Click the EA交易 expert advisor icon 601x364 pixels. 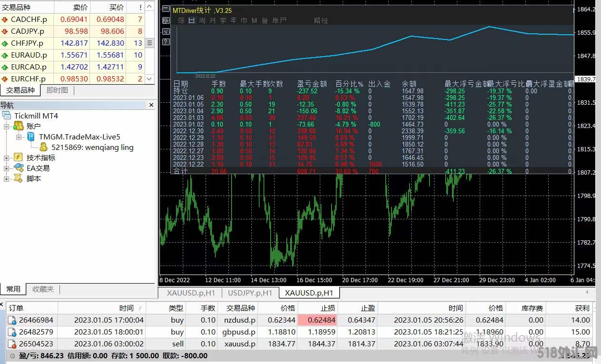click(19, 168)
